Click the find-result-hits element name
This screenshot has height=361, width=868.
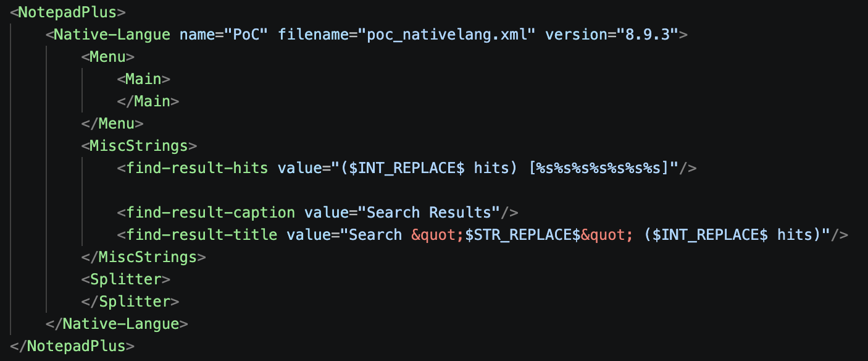[x=197, y=168]
